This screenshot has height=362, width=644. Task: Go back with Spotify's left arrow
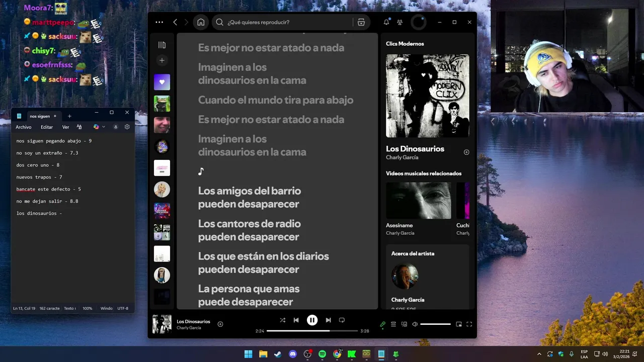175,22
